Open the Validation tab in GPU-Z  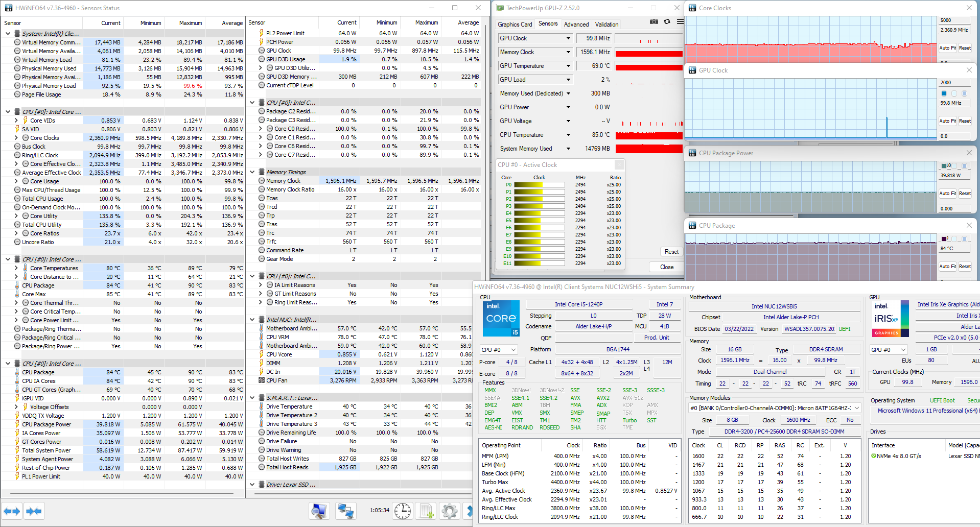[606, 25]
